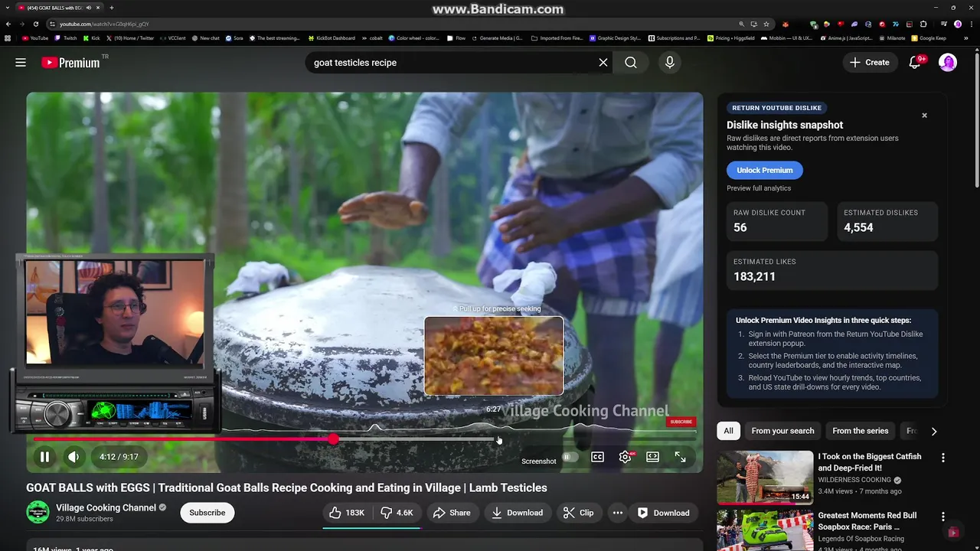Open the account avatar menu

(948, 63)
